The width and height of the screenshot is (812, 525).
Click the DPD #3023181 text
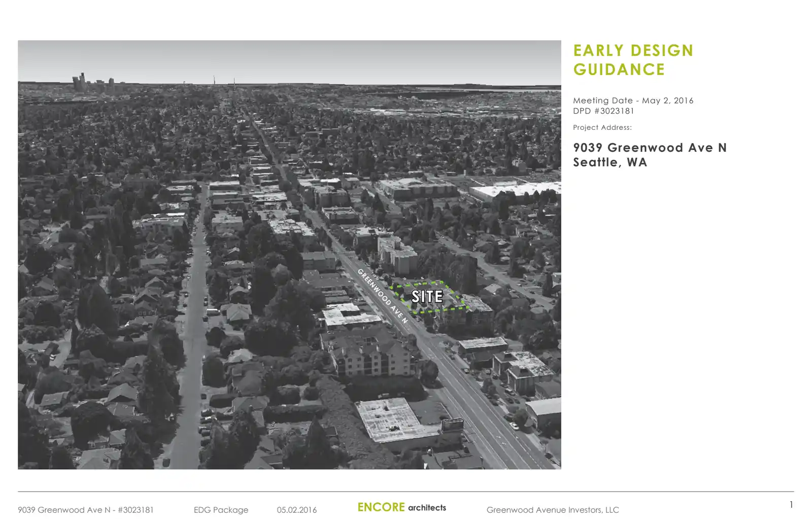[x=603, y=111]
